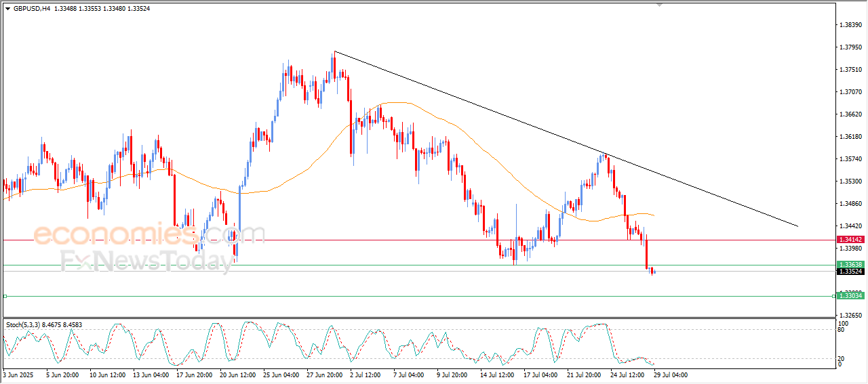Click the 14 Jul 12:00 time label
Viewport: 868px width, 384px height.
497,375
